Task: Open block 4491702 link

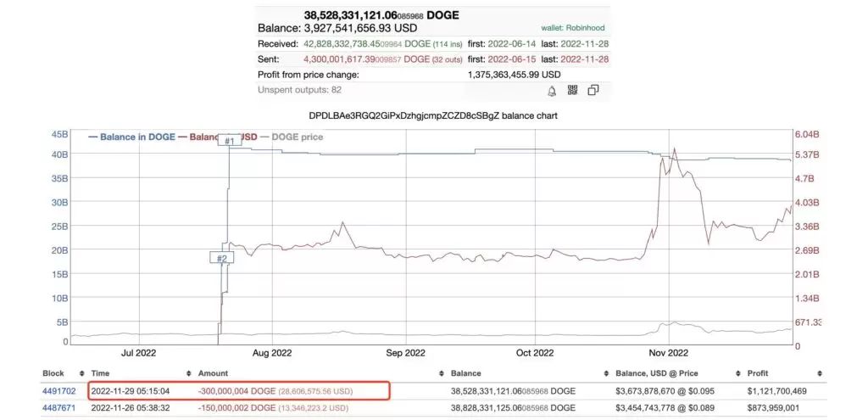Action: click(58, 391)
